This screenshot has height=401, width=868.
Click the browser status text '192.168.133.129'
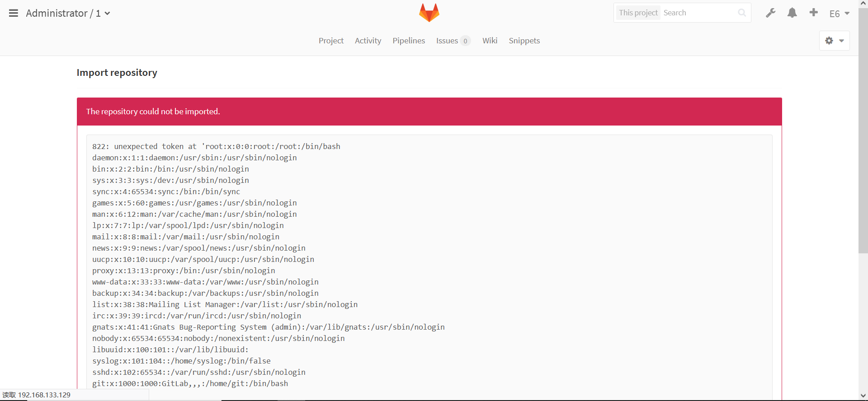[44, 395]
